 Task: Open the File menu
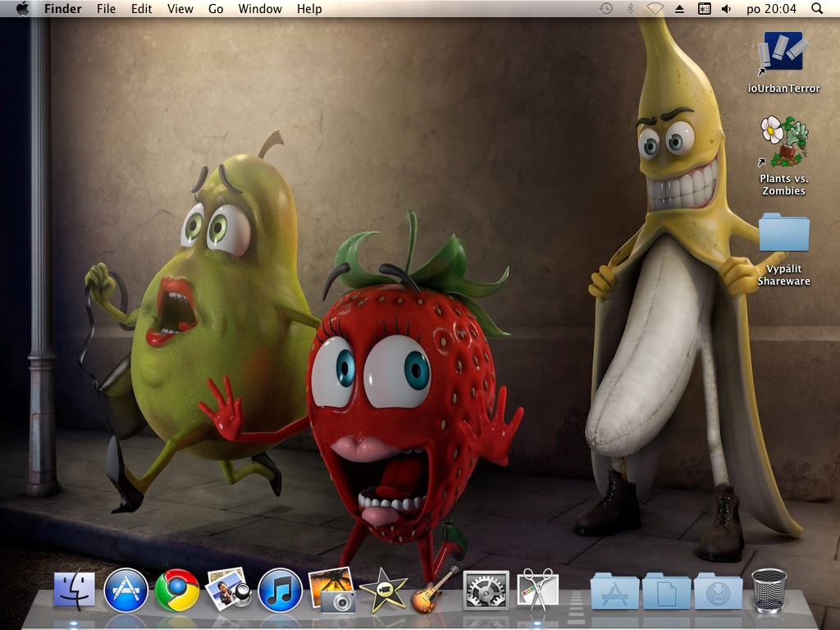[x=106, y=8]
